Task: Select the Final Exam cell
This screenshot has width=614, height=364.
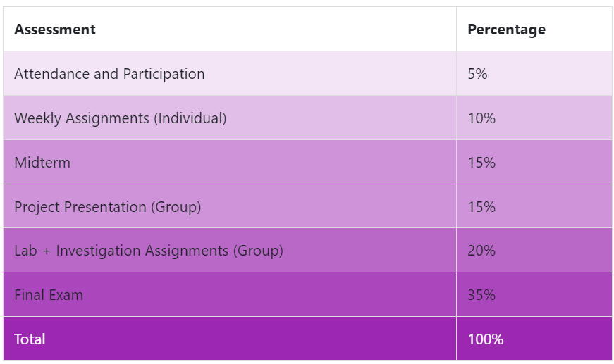Action: click(x=49, y=295)
